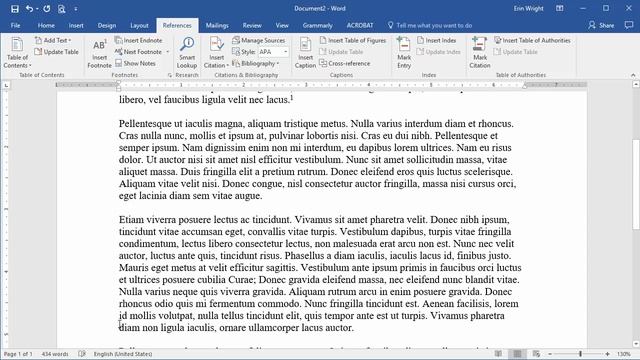Redo the last action
The width and height of the screenshot is (640, 360).
pos(47,9)
